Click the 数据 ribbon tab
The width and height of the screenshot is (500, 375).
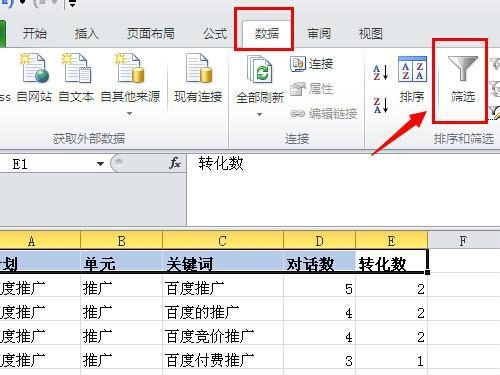click(267, 34)
